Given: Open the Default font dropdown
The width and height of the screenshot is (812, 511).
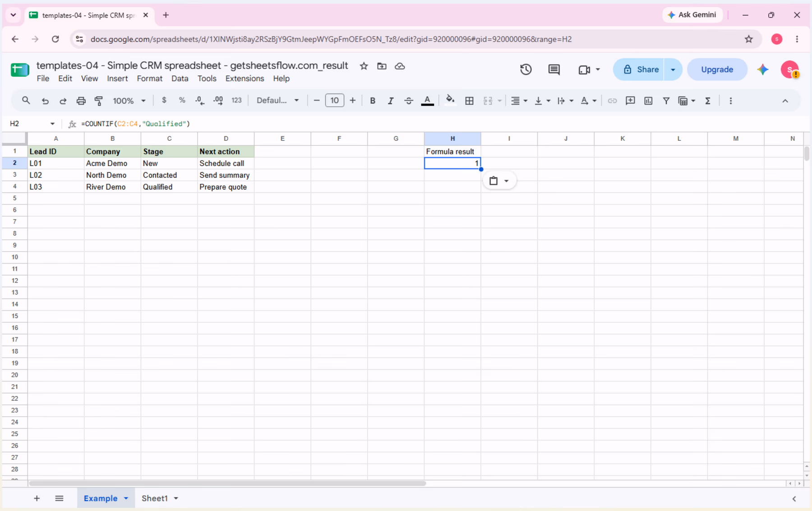Looking at the screenshot, I should [x=277, y=100].
